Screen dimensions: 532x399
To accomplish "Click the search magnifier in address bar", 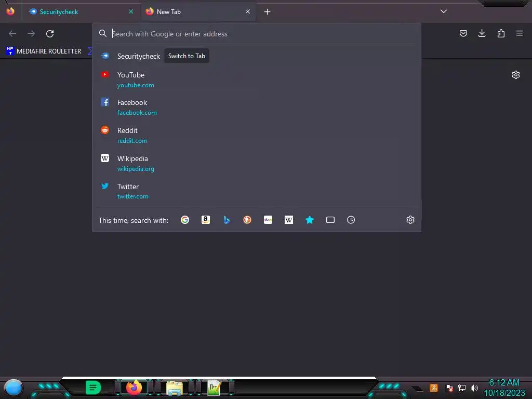I will pyautogui.click(x=103, y=33).
